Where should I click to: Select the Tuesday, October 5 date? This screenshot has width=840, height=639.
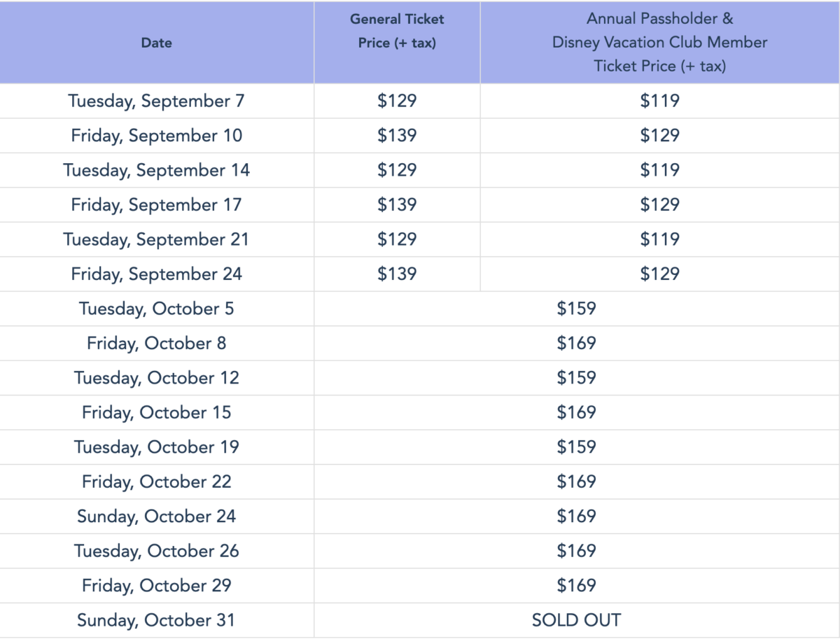point(156,309)
